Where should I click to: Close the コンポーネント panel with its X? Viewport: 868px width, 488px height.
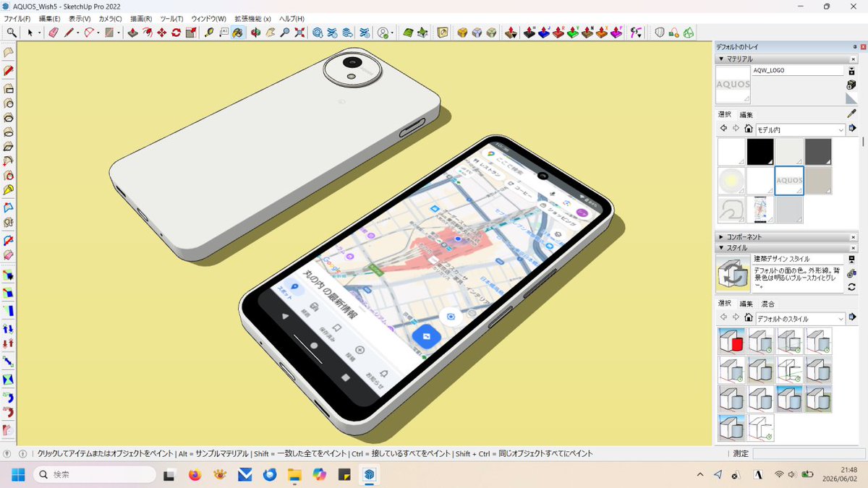coord(854,237)
